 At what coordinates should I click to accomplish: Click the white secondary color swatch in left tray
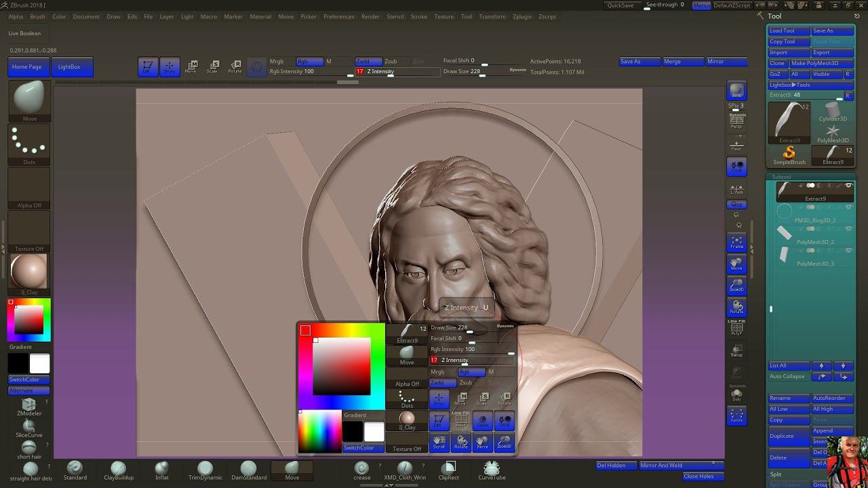(39, 364)
